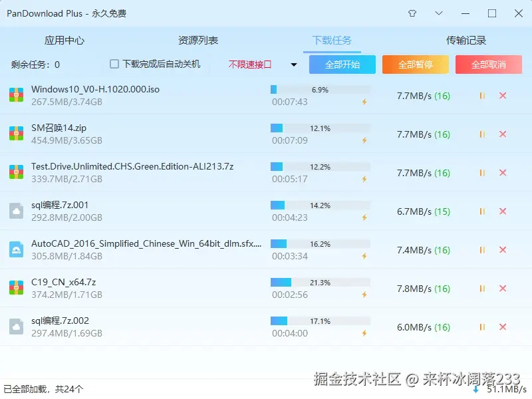
Task: Click the 21.3% progress bar for C19_CN_x64
Action: [321, 283]
